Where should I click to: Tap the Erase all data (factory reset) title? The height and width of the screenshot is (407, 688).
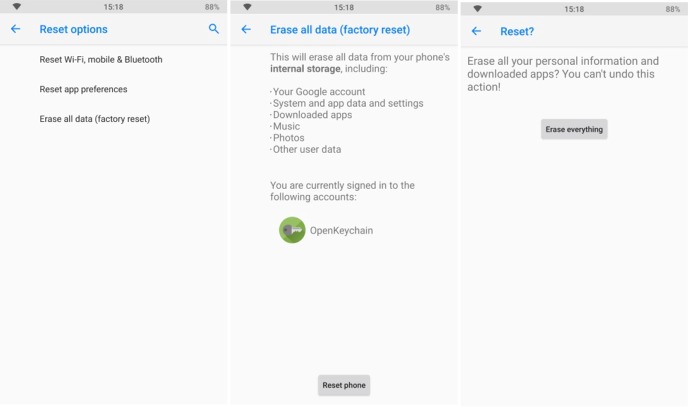(340, 30)
